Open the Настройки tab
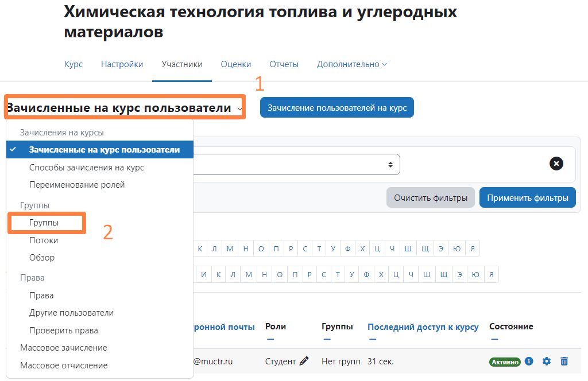This screenshot has width=588, height=381. tap(122, 64)
